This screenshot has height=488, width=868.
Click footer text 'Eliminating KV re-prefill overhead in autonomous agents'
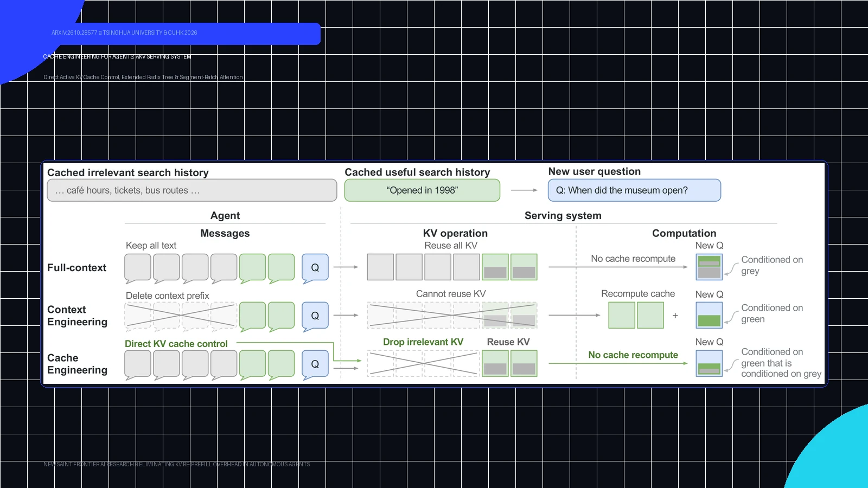point(224,464)
